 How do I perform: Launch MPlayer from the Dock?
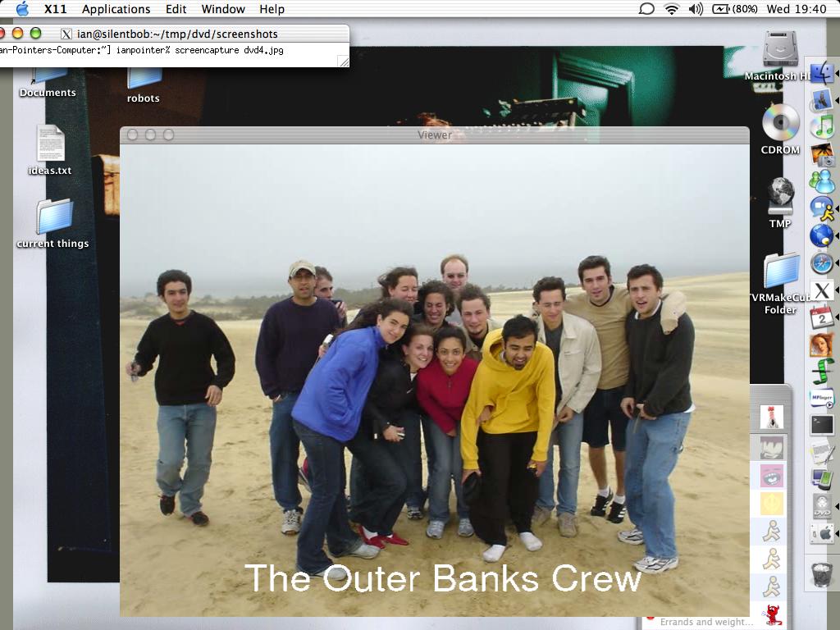point(822,398)
